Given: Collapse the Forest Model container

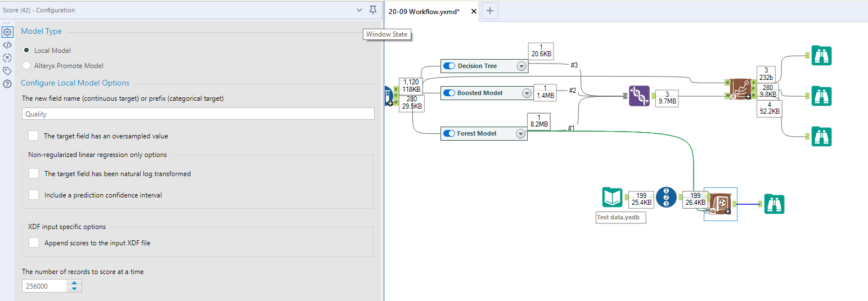Looking at the screenshot, I should pos(520,133).
